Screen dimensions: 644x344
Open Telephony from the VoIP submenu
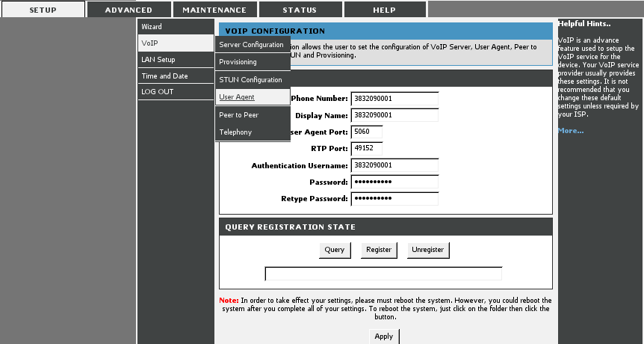[252, 132]
